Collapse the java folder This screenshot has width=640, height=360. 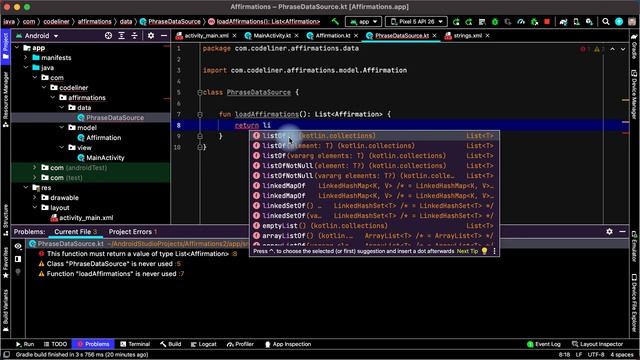click(26, 68)
